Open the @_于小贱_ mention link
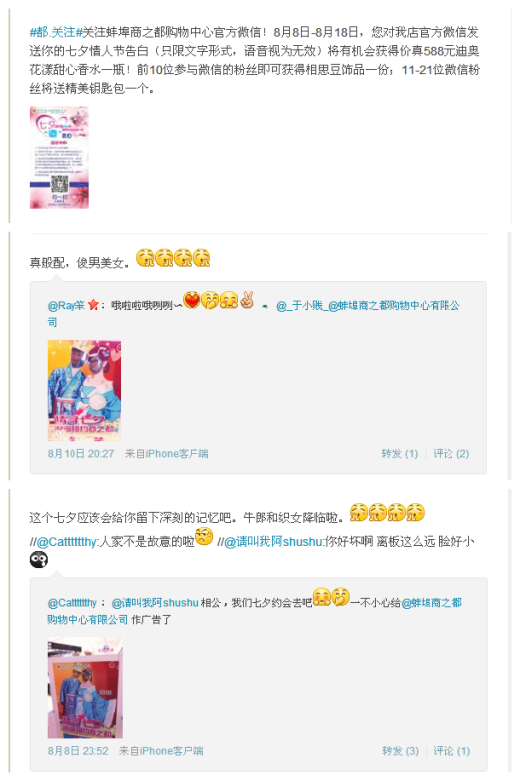Screen dimensions: 520x781 300,305
